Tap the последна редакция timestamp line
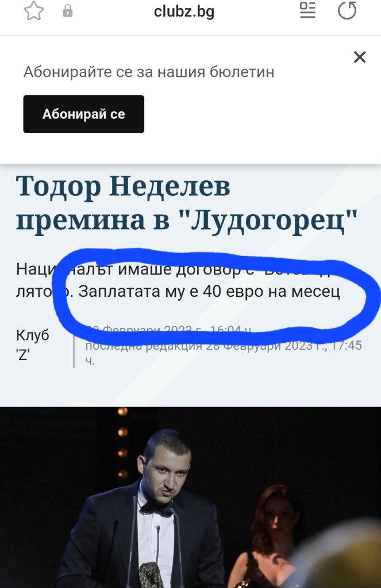This screenshot has width=381, height=588. click(x=224, y=353)
